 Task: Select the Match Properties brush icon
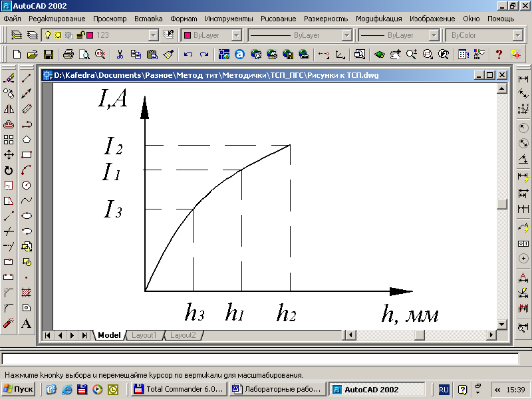click(168, 55)
